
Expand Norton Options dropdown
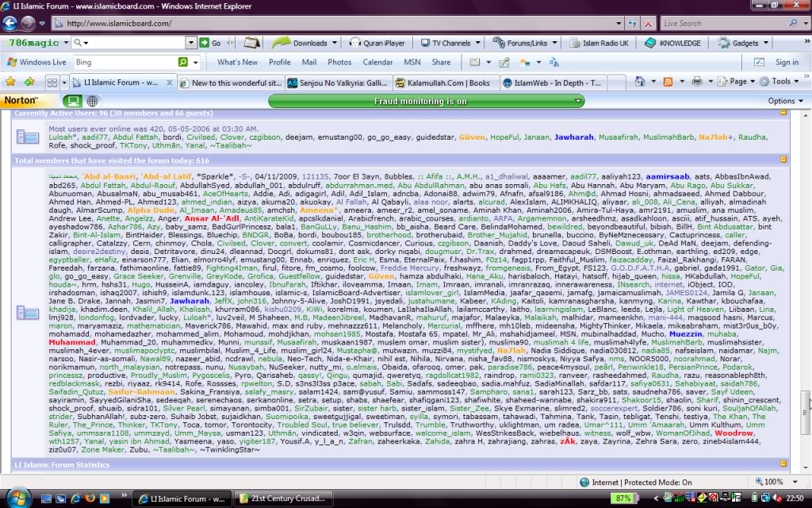(x=801, y=101)
